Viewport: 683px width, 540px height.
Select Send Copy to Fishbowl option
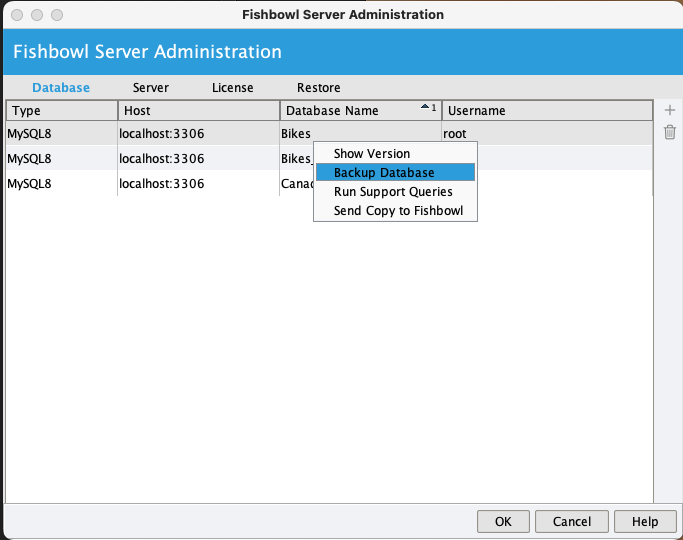(x=396, y=211)
